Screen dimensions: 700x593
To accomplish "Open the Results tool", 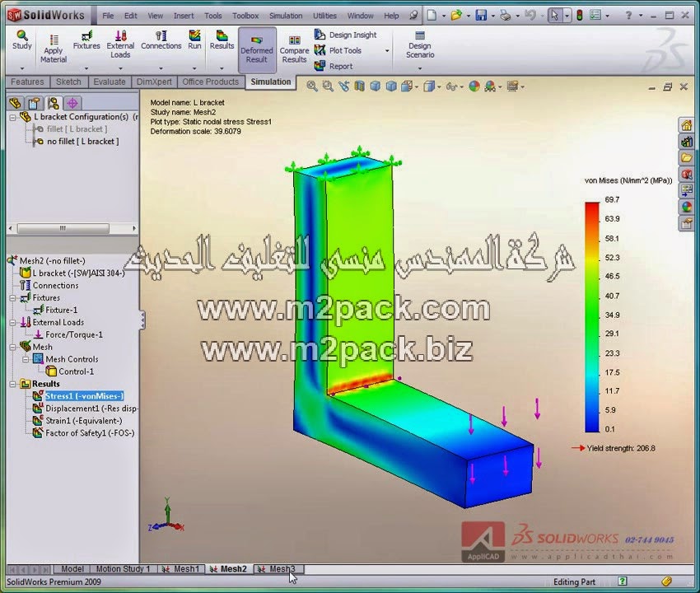I will [222, 40].
